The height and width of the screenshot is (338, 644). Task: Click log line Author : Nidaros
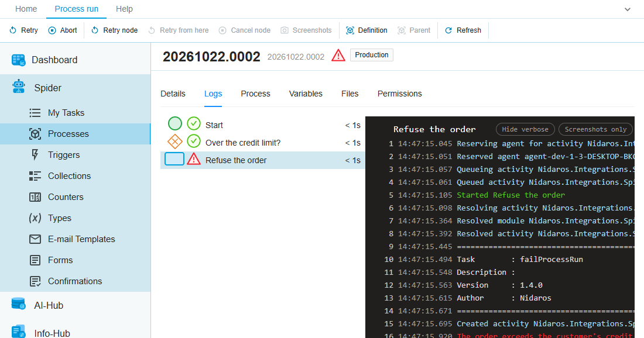pyautogui.click(x=504, y=298)
